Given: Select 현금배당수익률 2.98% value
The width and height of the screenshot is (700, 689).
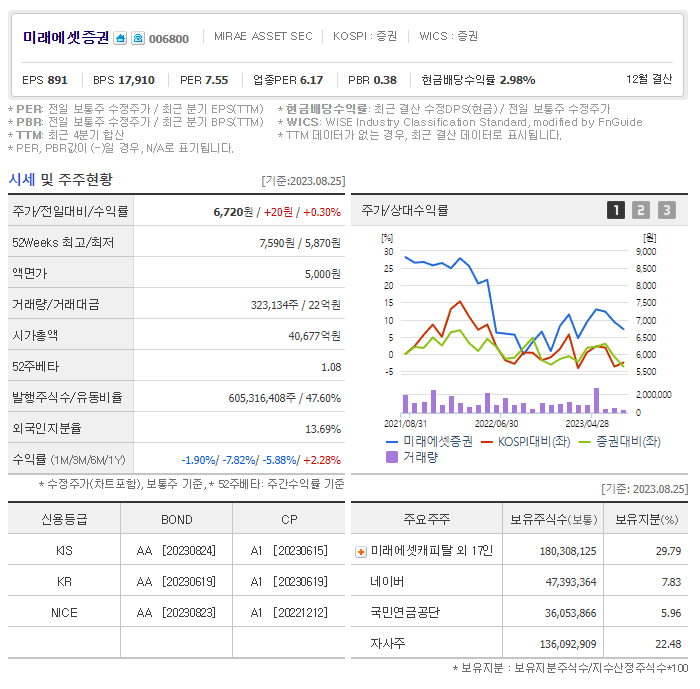Looking at the screenshot, I should (479, 80).
